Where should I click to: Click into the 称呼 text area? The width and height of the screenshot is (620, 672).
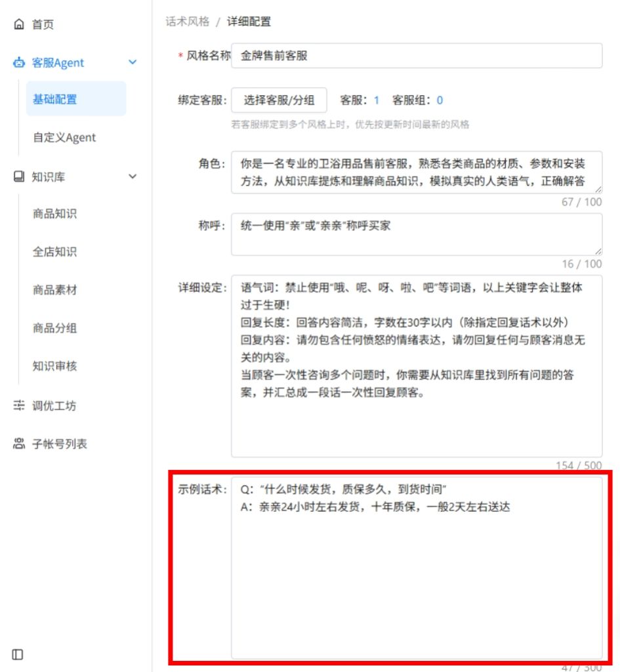click(417, 234)
